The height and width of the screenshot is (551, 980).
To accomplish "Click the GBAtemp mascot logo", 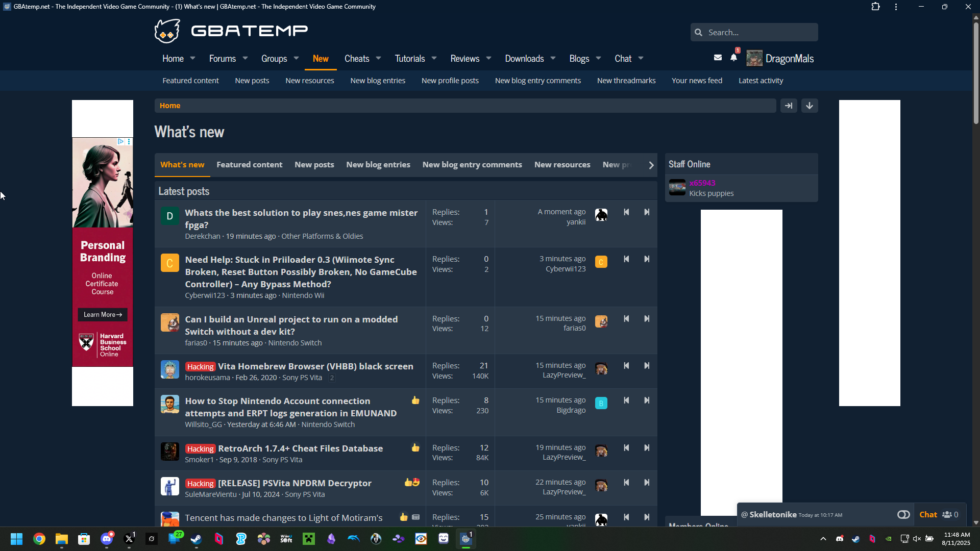I will pyautogui.click(x=167, y=31).
